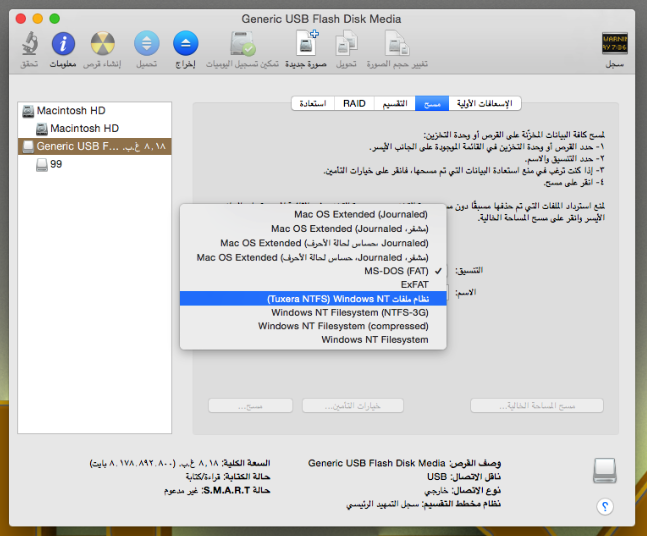Choose Mac OS Extended (Journaled) format

313,215
